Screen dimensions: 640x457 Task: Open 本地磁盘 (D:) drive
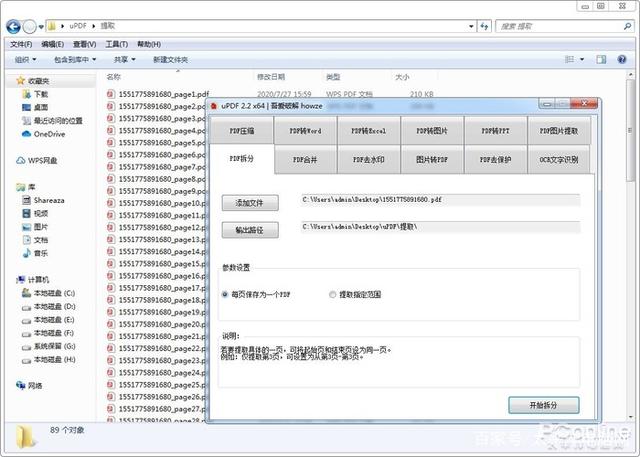49,306
